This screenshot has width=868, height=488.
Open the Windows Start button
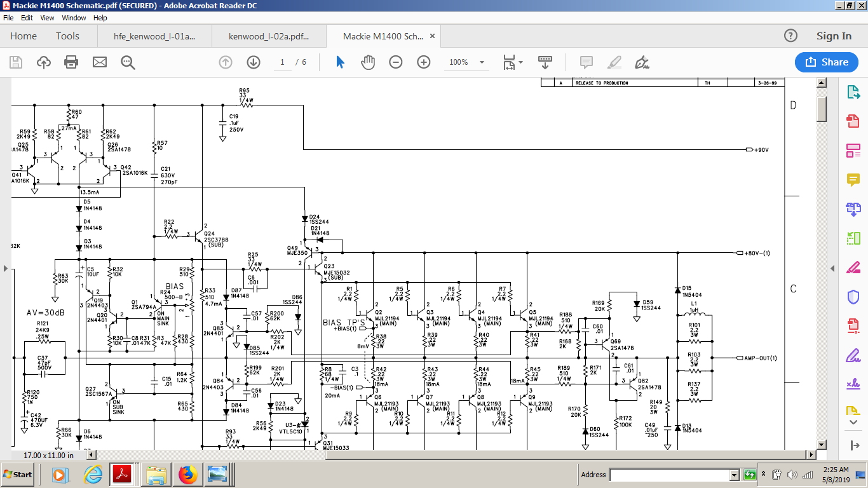click(x=18, y=475)
